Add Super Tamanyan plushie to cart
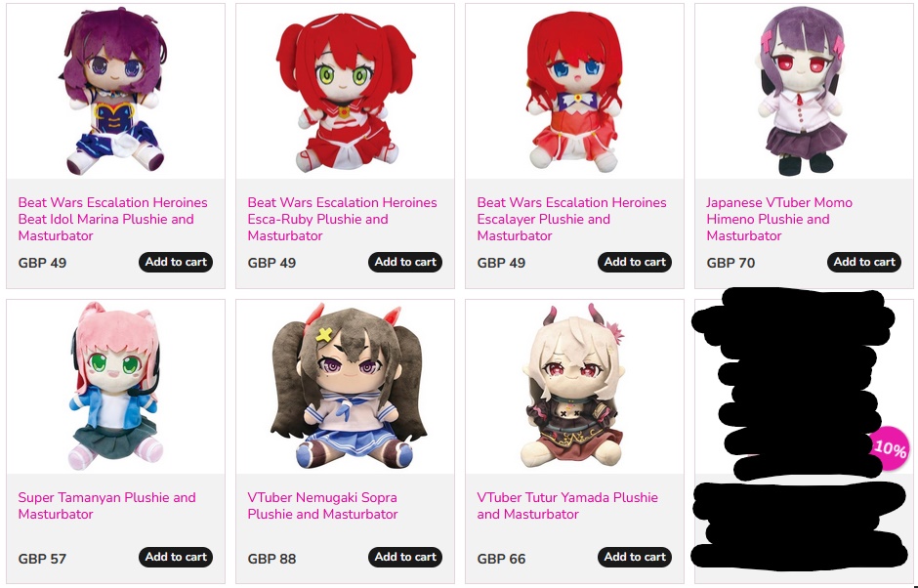 pyautogui.click(x=176, y=557)
